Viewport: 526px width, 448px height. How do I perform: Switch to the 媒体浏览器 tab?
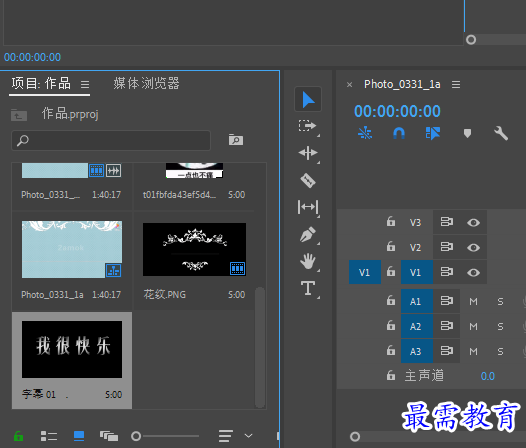click(x=146, y=83)
